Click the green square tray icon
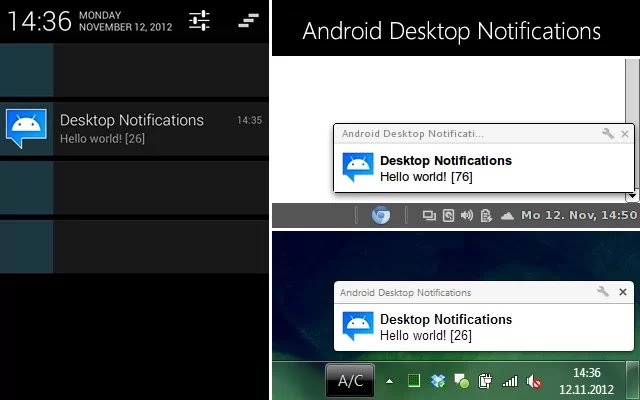 (414, 380)
